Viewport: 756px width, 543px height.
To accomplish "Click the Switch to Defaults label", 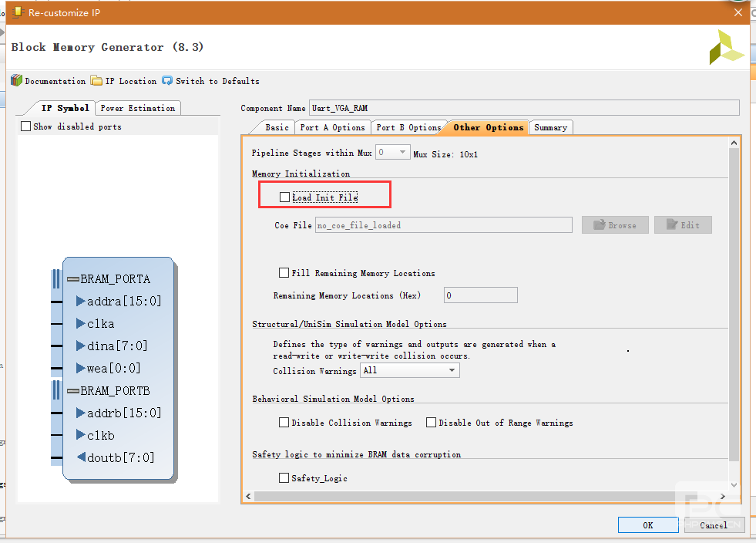I will pos(217,81).
